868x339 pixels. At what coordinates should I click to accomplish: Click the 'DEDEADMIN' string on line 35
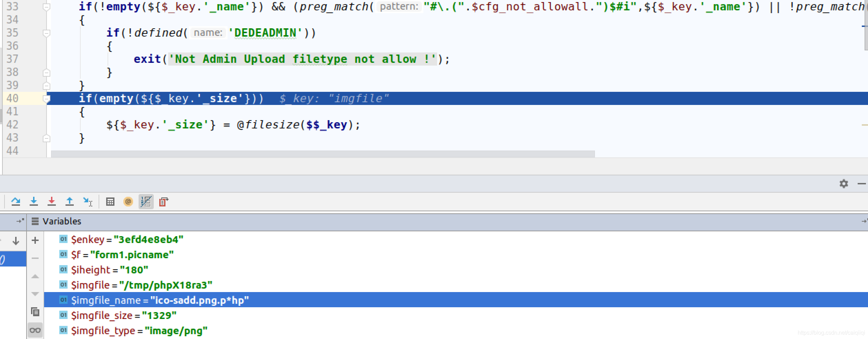click(x=265, y=33)
